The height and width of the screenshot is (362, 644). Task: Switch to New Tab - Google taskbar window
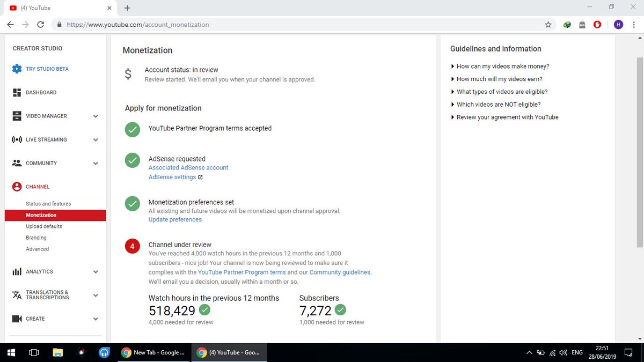pos(154,353)
